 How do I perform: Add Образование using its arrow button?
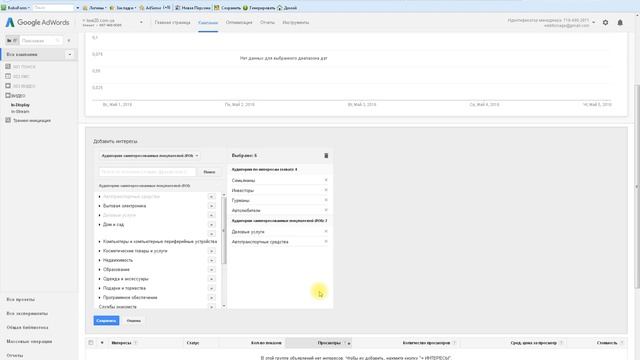[211, 270]
